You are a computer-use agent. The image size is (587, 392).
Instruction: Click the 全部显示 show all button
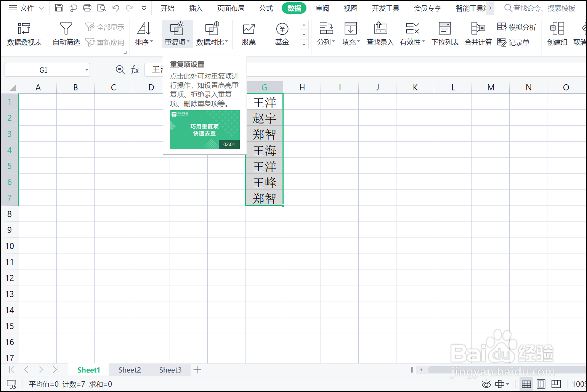click(x=105, y=27)
